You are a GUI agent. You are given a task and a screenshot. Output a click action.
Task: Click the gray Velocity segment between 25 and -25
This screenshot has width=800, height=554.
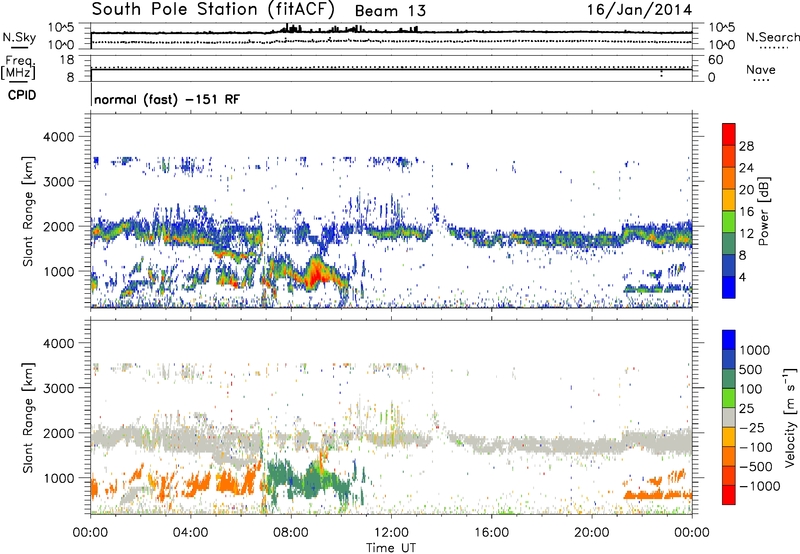tap(729, 418)
